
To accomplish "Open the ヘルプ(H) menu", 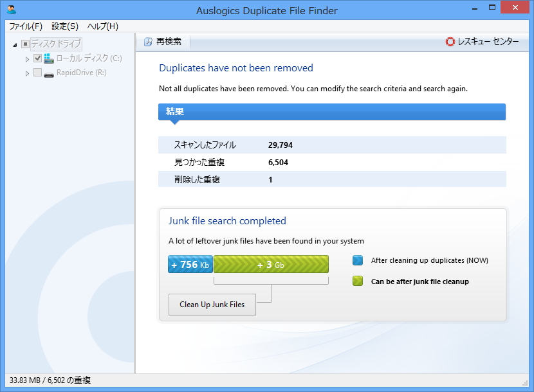I will [x=100, y=26].
